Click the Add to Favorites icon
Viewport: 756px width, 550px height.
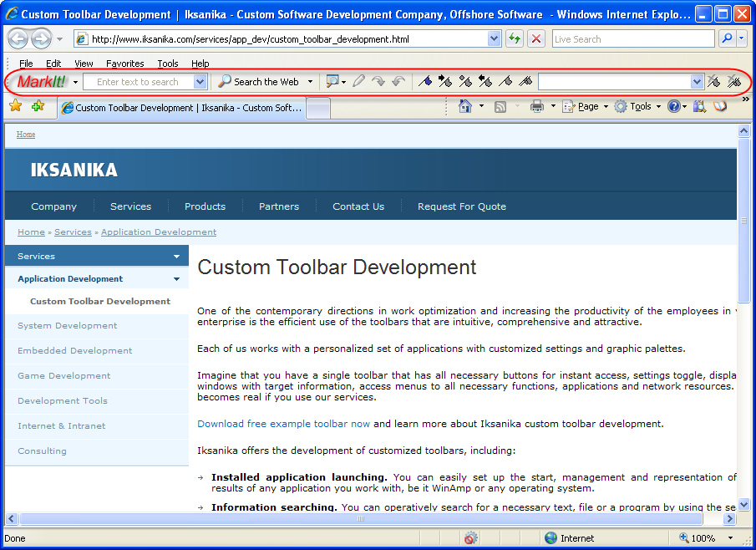pos(38,105)
